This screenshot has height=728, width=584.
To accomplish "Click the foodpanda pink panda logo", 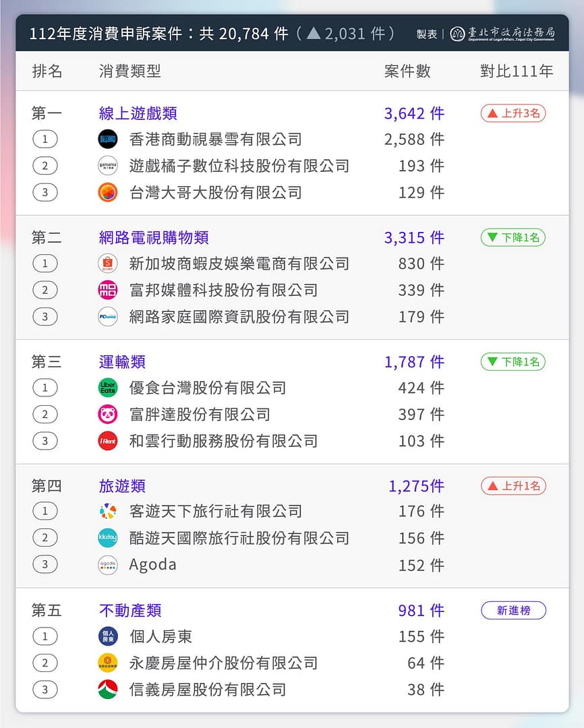I will coord(108,414).
